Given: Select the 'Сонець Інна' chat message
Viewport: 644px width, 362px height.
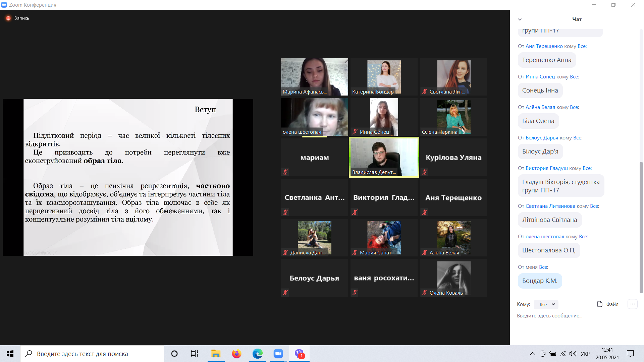Looking at the screenshot, I should coord(540,90).
